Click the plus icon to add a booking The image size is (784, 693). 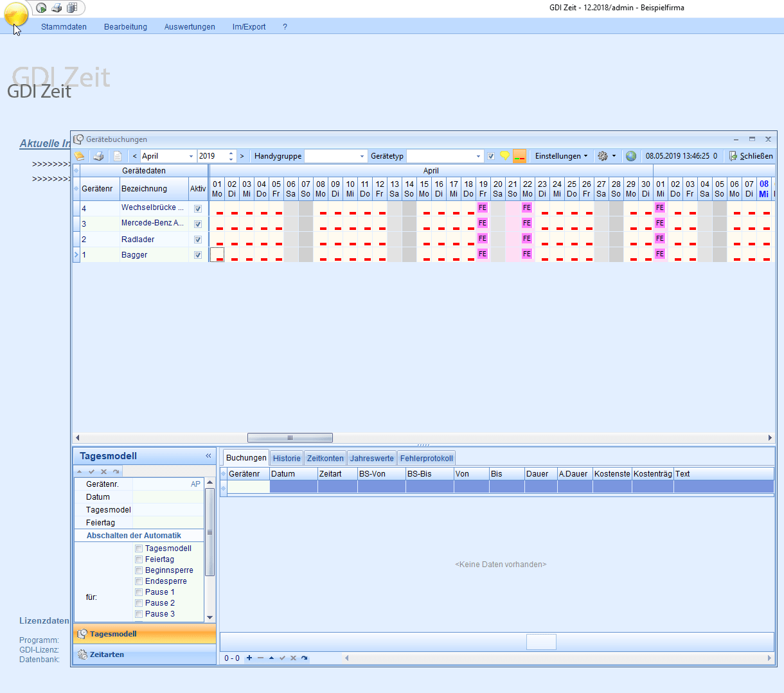click(249, 658)
